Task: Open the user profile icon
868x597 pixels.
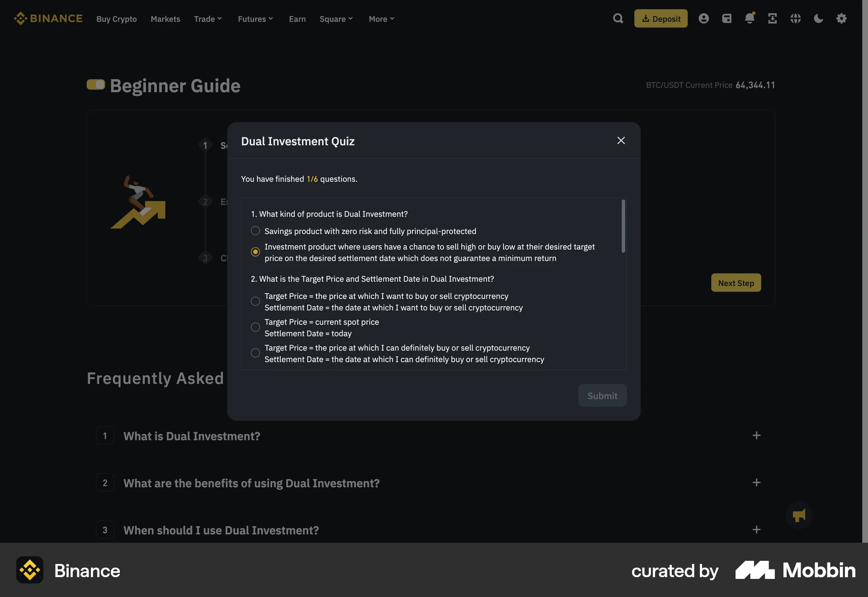Action: coord(703,19)
